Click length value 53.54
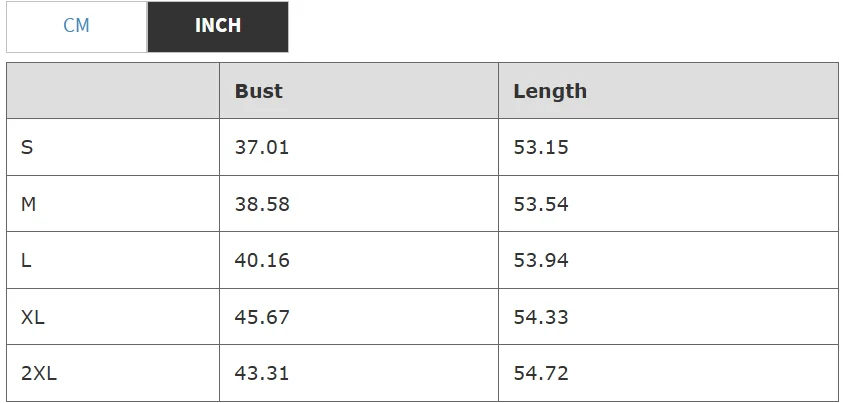 point(541,204)
